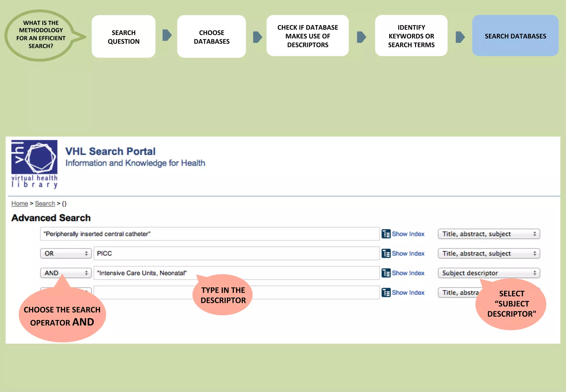Image resolution: width=566 pixels, height=392 pixels.
Task: Click the VHL Search Portal title
Action: (110, 151)
